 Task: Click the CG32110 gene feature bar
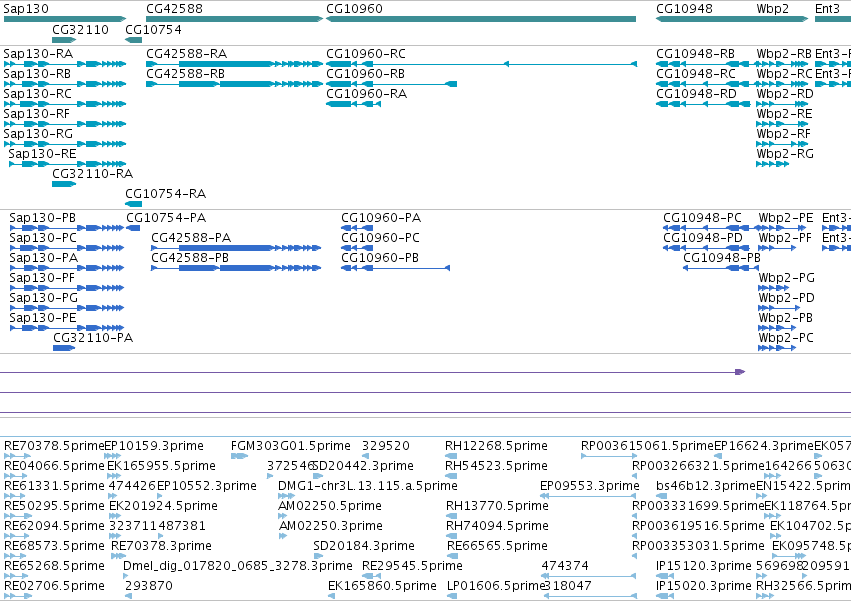click(x=64, y=40)
